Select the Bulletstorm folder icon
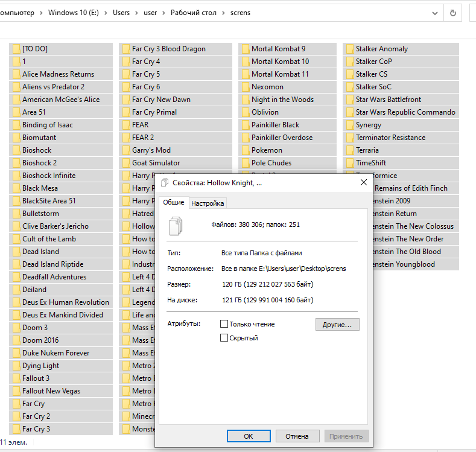 click(16, 214)
